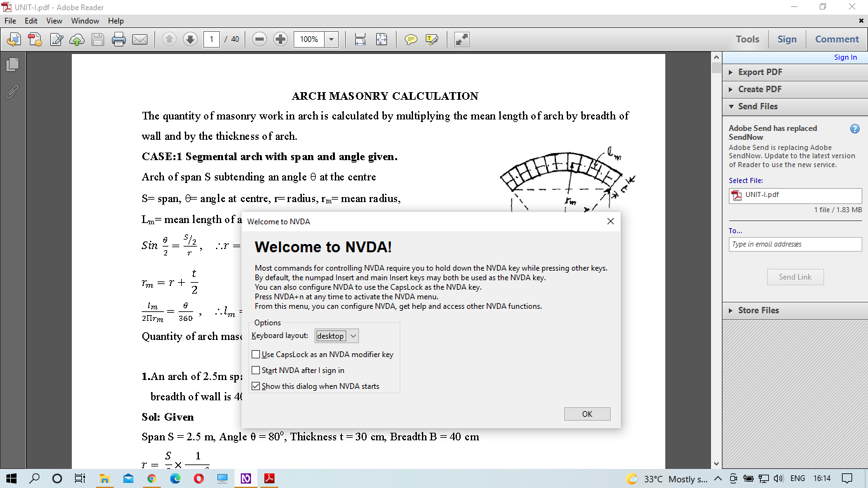Open the zoom percentage dropdown arrow

pyautogui.click(x=331, y=39)
